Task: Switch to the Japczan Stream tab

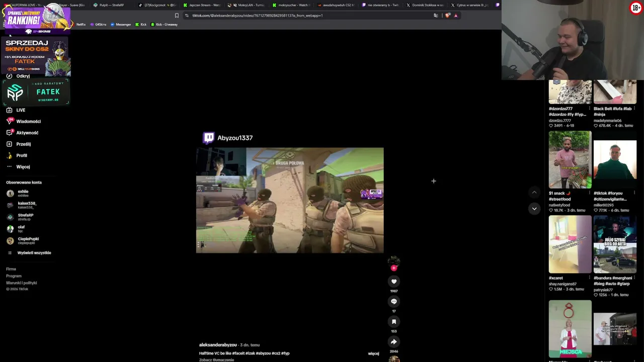Action: (203, 5)
